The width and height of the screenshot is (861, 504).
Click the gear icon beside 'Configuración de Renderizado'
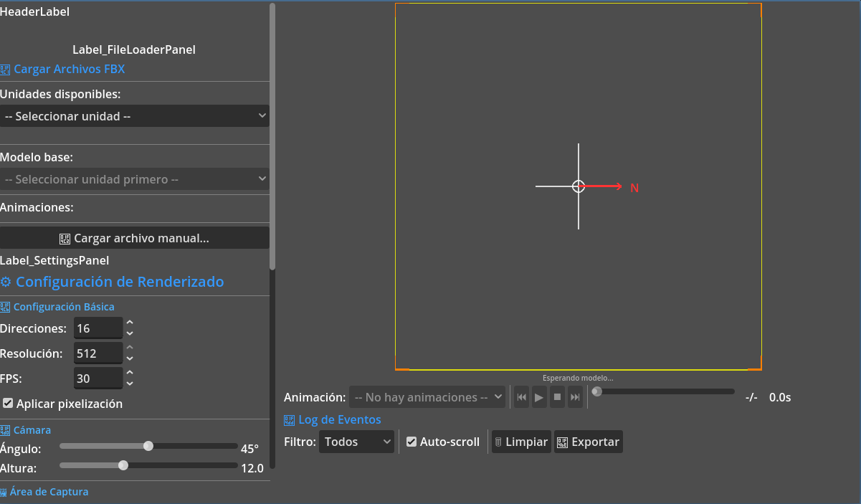6,282
